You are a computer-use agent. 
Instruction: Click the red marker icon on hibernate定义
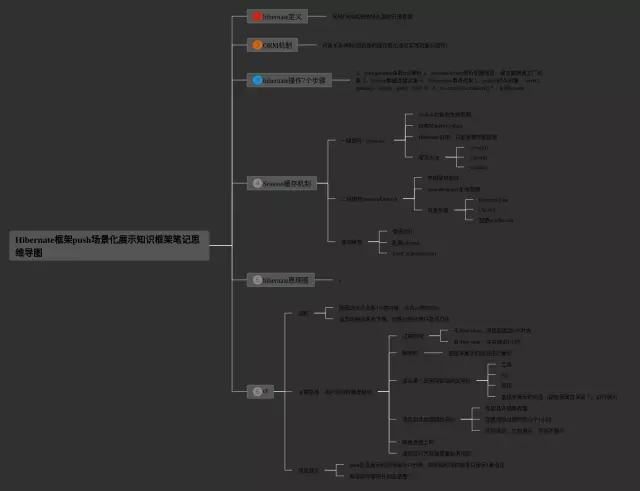point(257,16)
